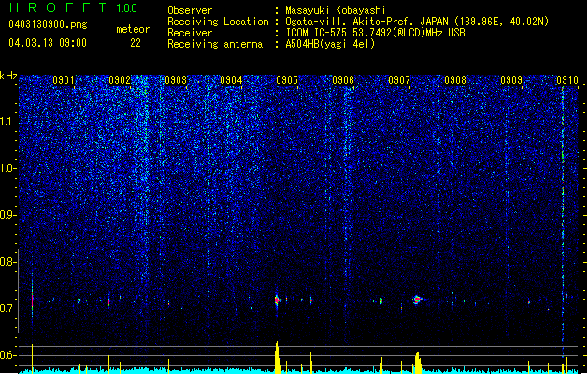
Task: Click the 0910 time marker
Action: (567, 80)
